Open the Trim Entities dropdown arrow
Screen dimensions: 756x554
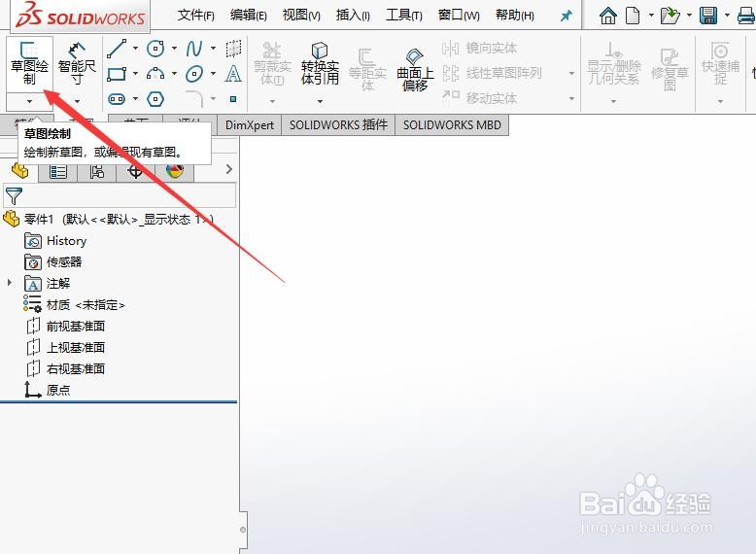click(x=272, y=101)
